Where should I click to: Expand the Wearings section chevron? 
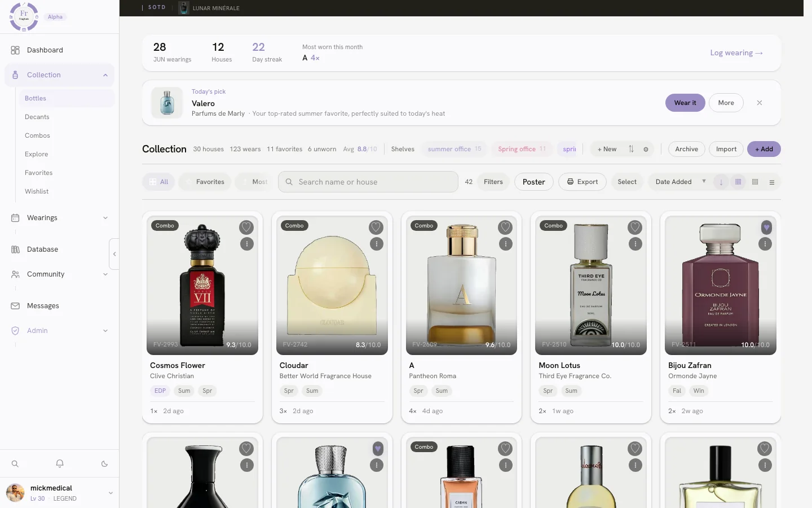point(105,218)
